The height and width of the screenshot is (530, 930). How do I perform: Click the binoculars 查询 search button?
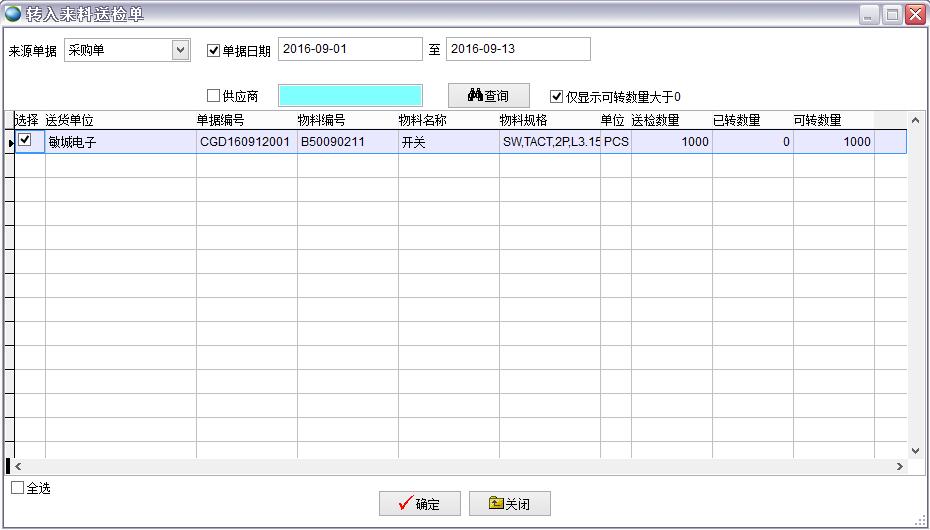click(488, 96)
